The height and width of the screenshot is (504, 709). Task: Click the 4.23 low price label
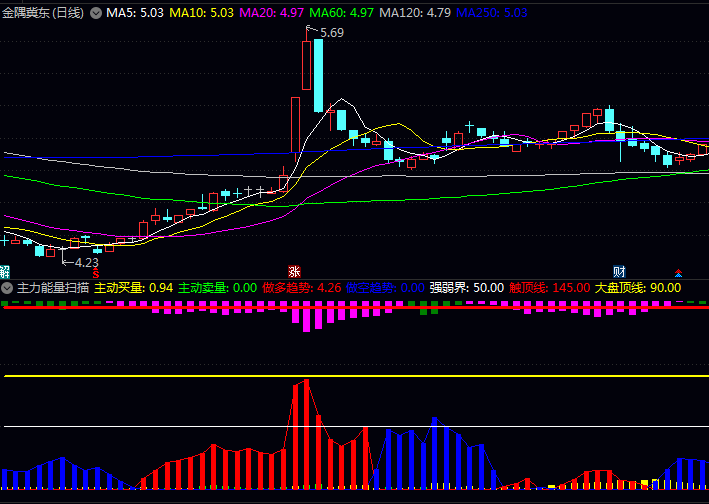point(86,263)
